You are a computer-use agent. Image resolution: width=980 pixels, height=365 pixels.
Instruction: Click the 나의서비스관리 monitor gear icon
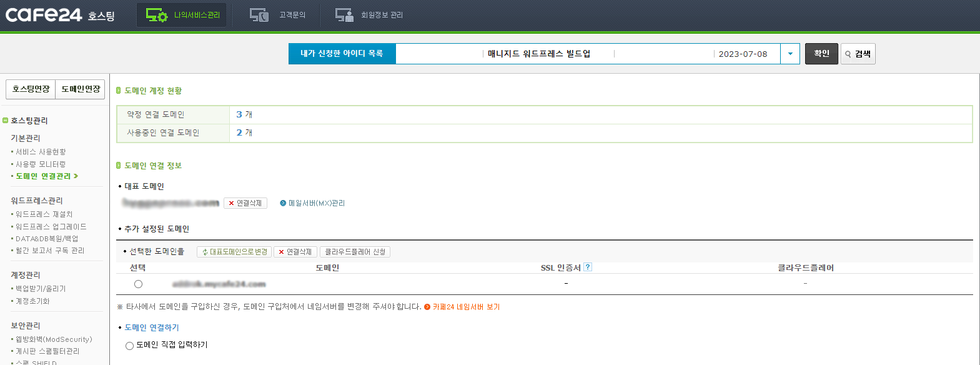pyautogui.click(x=156, y=15)
